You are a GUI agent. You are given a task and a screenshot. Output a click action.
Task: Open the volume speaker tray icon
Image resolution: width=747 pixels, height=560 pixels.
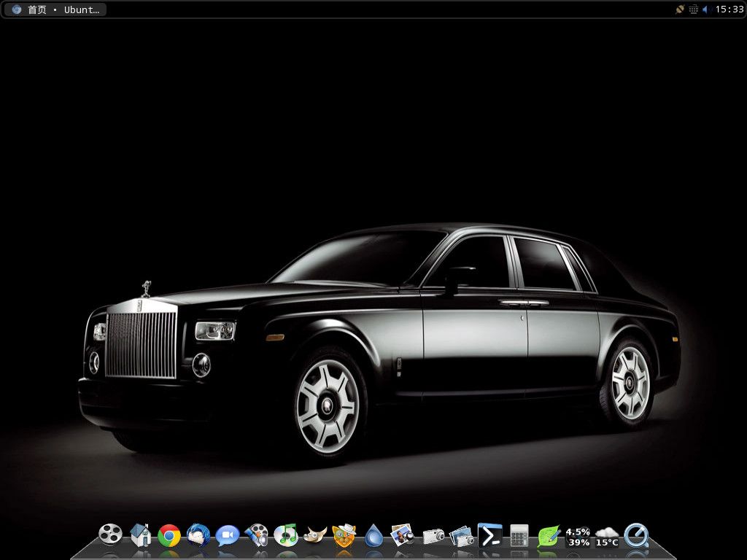[707, 9]
